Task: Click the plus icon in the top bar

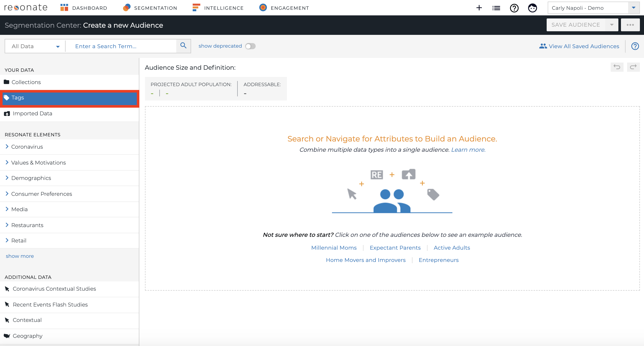Action: [479, 8]
